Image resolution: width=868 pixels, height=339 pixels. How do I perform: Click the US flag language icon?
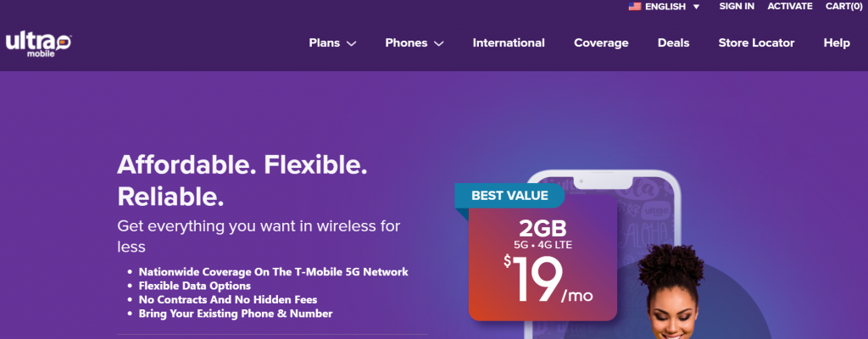(x=635, y=7)
